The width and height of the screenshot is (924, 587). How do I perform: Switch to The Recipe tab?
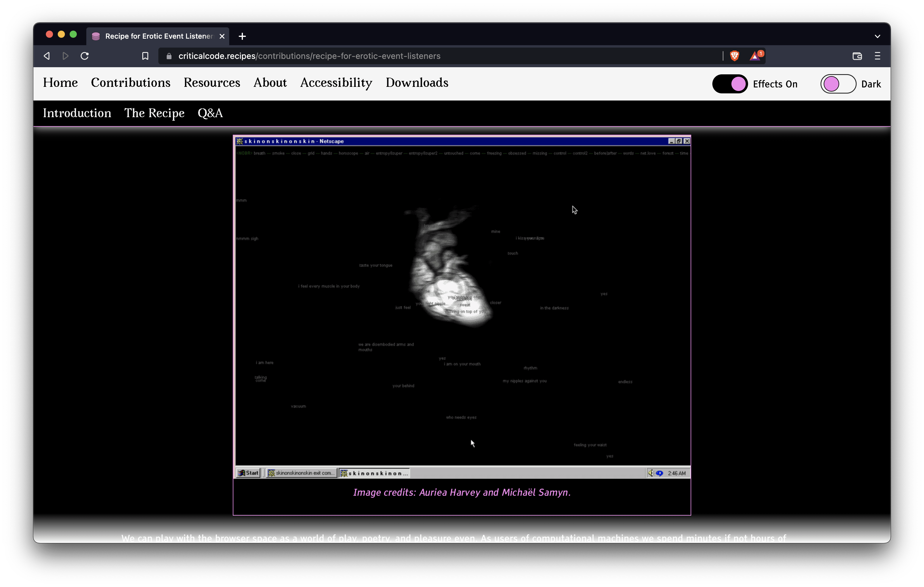click(x=154, y=113)
